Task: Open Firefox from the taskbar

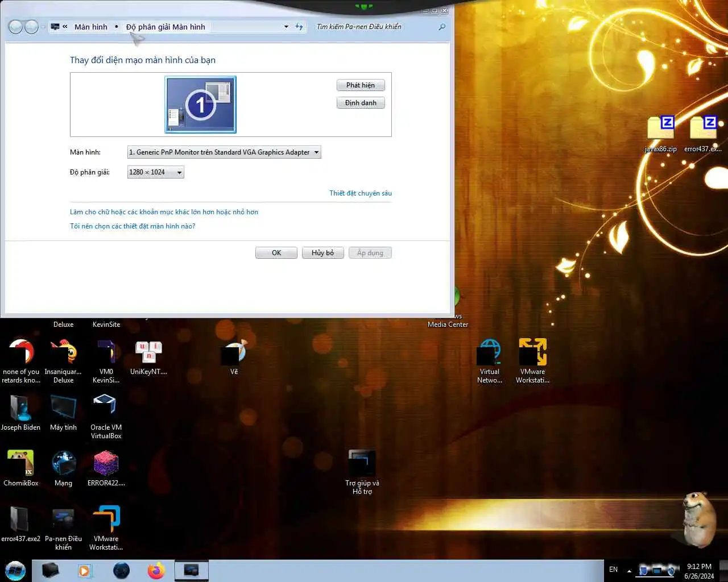Action: pos(156,571)
